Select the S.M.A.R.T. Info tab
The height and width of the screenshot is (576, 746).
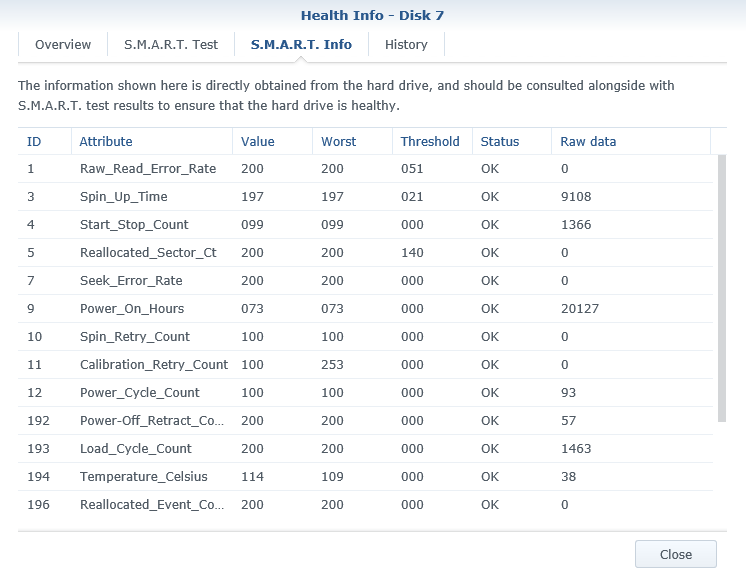pyautogui.click(x=301, y=44)
